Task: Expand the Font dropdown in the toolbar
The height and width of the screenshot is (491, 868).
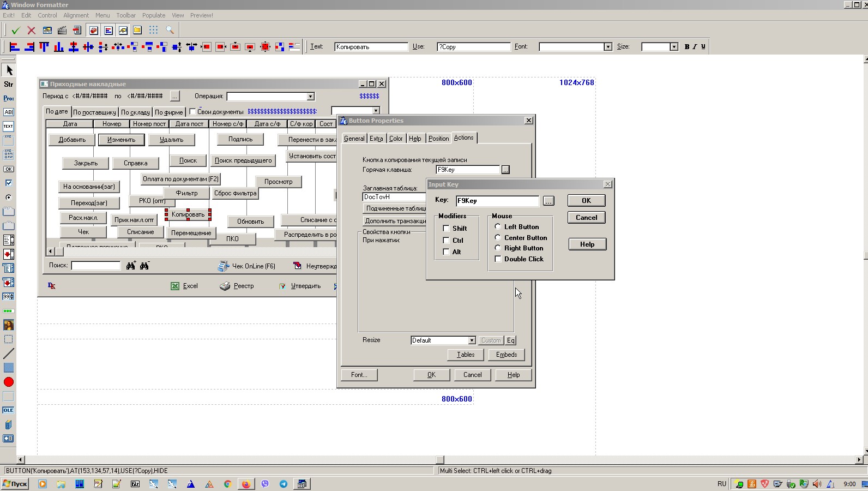Action: pyautogui.click(x=608, y=47)
